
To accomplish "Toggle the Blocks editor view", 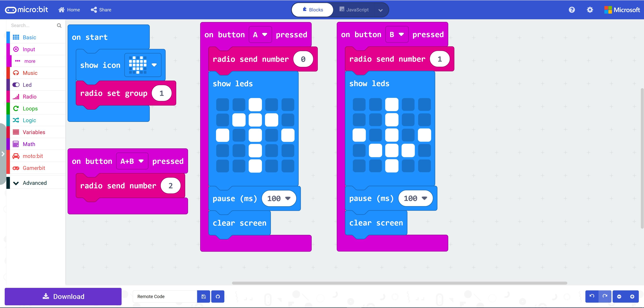I will pyautogui.click(x=313, y=9).
